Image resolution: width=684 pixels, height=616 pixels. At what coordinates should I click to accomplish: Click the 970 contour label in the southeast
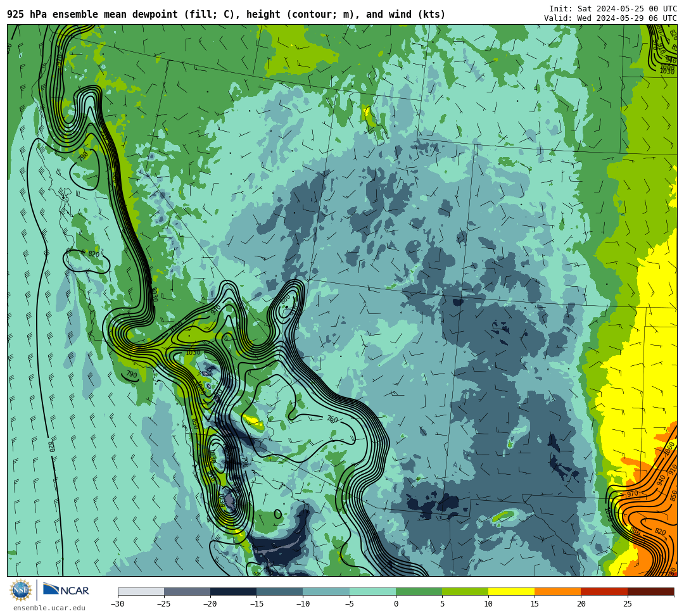point(633,494)
